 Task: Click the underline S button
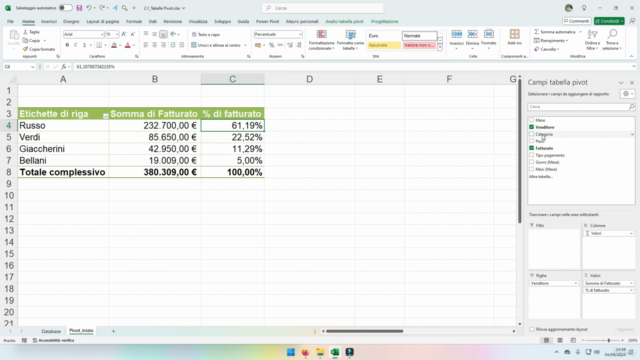pos(84,45)
